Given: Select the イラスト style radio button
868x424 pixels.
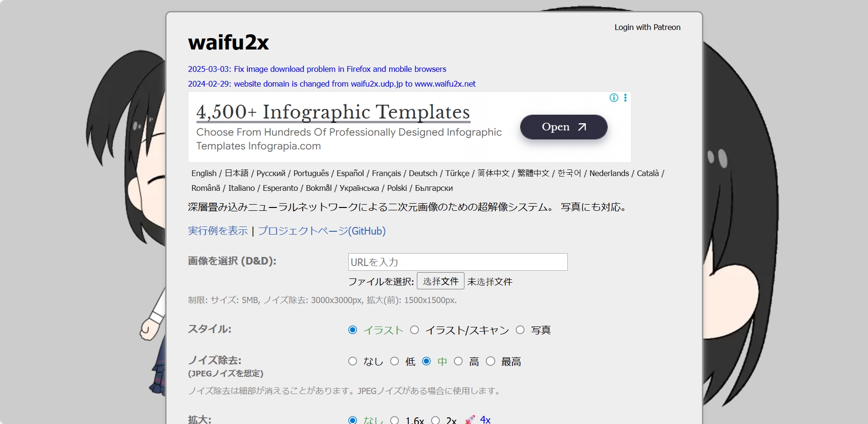Looking at the screenshot, I should click(x=353, y=330).
